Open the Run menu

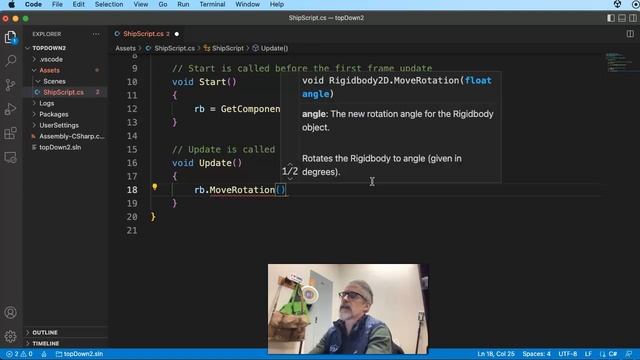click(x=183, y=4)
